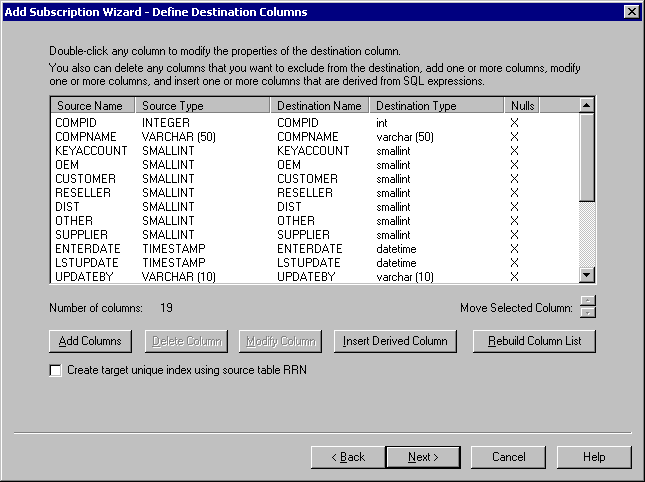Click Rebuild Column List button

point(535,341)
